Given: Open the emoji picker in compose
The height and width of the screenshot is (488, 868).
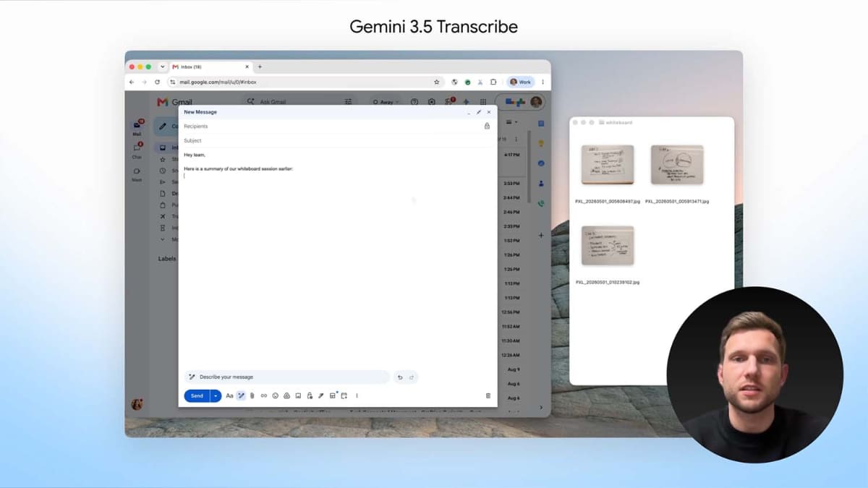Looking at the screenshot, I should pyautogui.click(x=276, y=395).
